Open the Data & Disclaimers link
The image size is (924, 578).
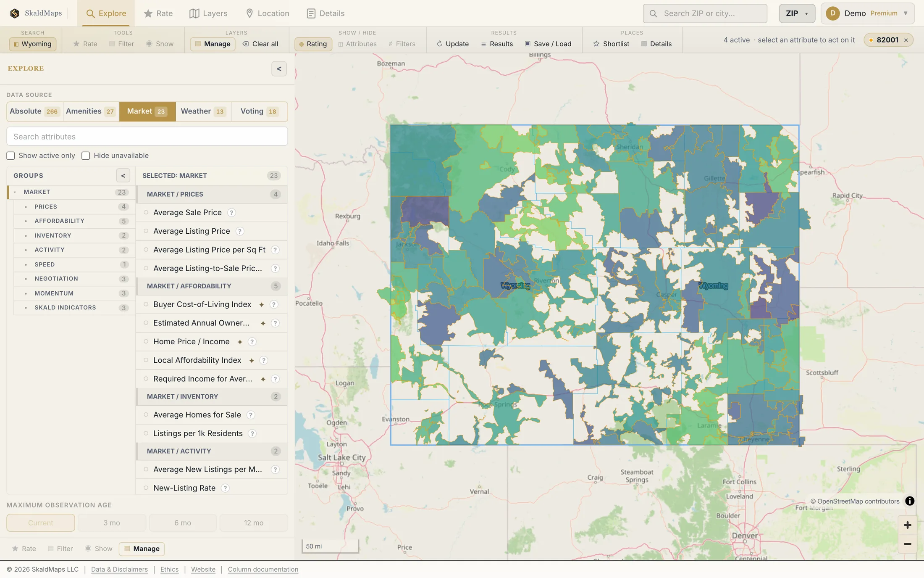[119, 570]
